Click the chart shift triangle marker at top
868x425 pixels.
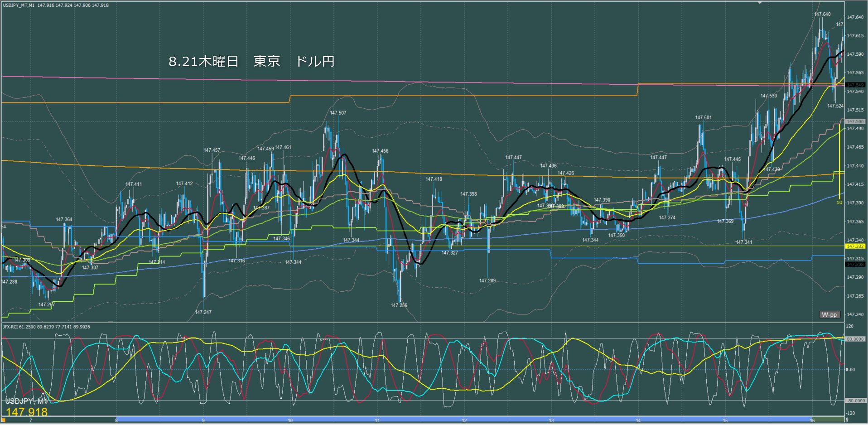(760, 3)
